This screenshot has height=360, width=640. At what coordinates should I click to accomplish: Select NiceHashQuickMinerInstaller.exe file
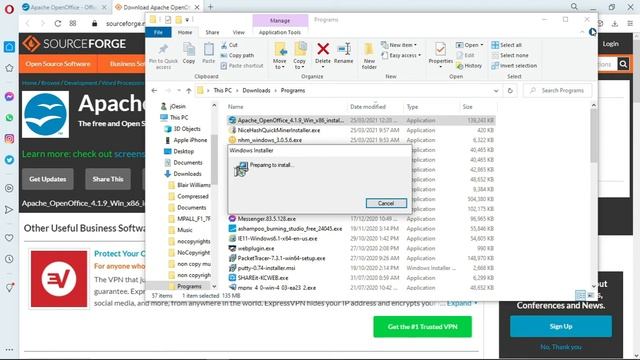pyautogui.click(x=279, y=130)
